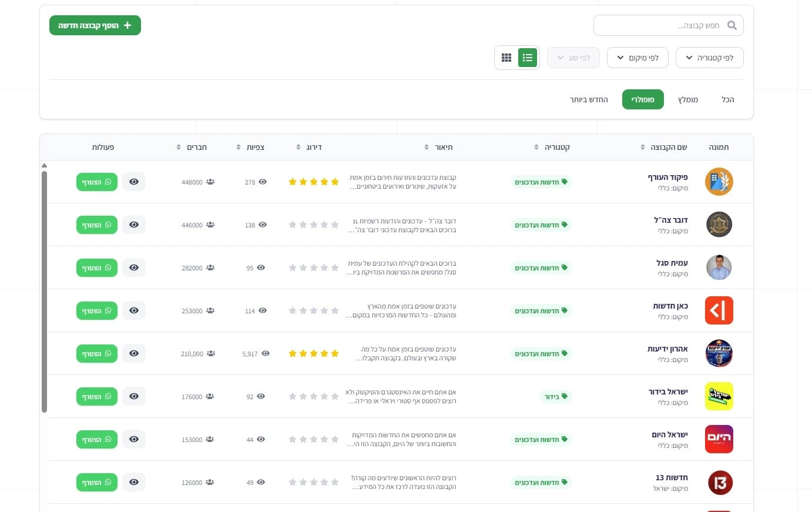
Task: Select the list view icon
Action: click(528, 58)
